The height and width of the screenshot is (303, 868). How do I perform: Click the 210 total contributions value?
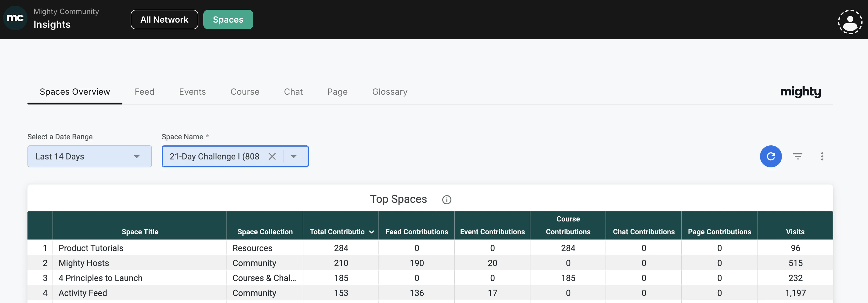341,263
